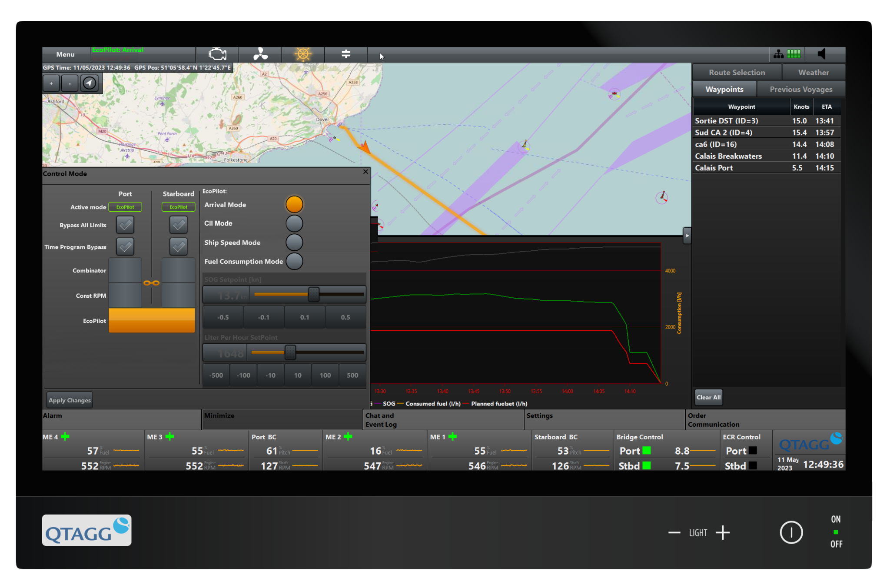The image size is (890, 588).
Task: Open the engine status view icon
Action: pos(217,54)
